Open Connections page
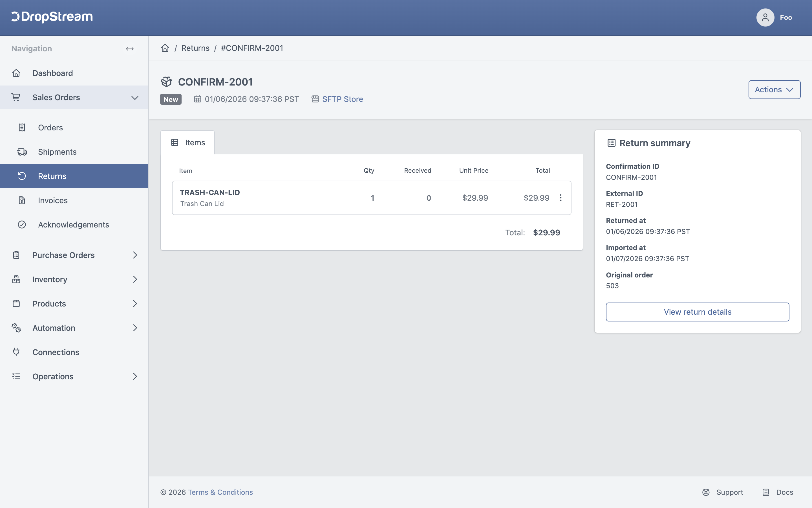The height and width of the screenshot is (508, 812). (x=74, y=352)
